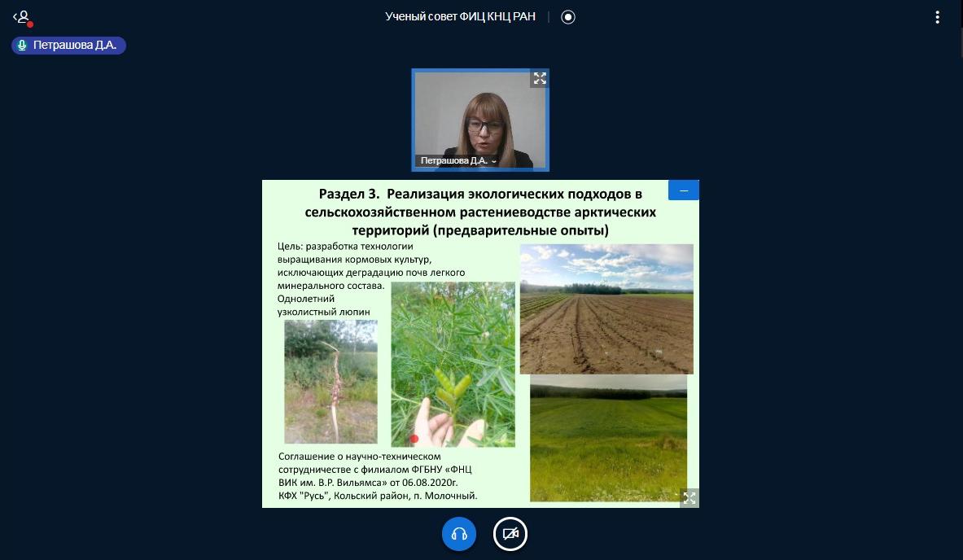The height and width of the screenshot is (560, 963).
Task: Expand webcam video to fullscreen
Action: click(540, 78)
